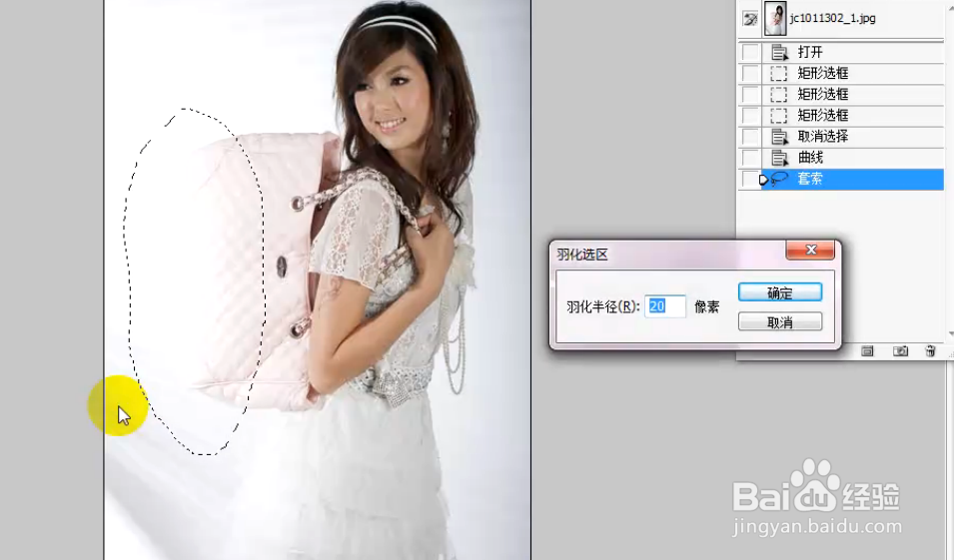
Task: Click the 羽化半径 value input field
Action: click(x=665, y=305)
